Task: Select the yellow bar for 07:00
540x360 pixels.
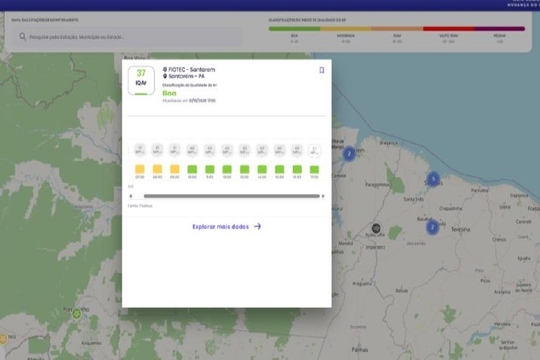Action: pos(139,169)
